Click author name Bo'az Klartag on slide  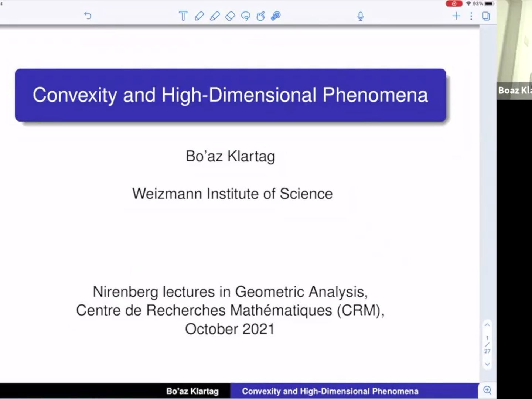pos(231,156)
